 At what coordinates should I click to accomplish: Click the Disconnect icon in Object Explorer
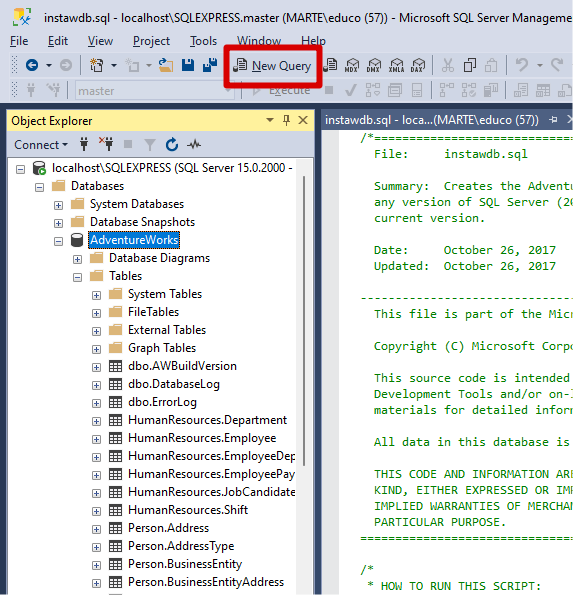click(107, 144)
